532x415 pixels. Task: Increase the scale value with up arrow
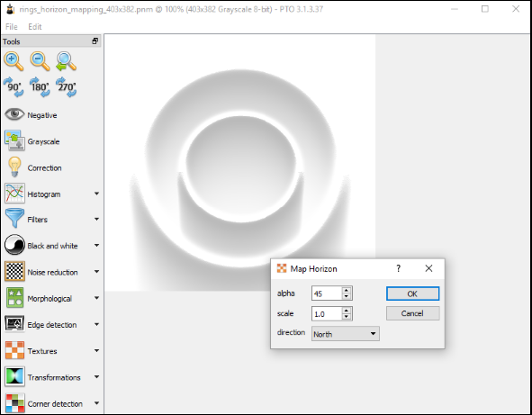point(346,311)
